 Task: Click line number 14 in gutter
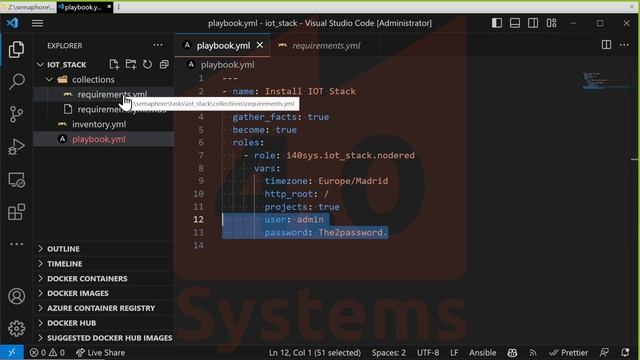(198, 245)
